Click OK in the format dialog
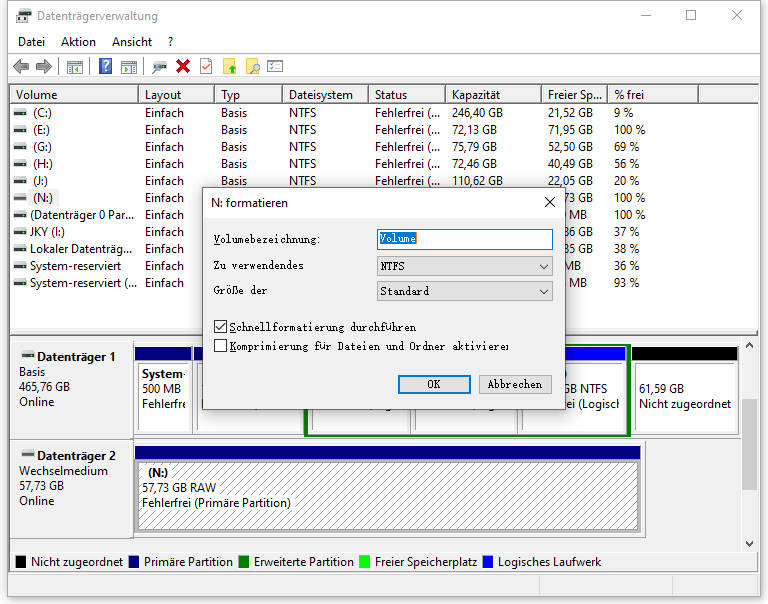768x604 pixels. click(x=434, y=384)
